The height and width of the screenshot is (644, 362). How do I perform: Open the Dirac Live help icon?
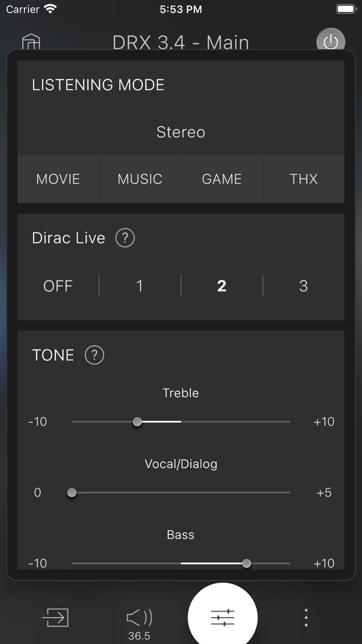point(124,238)
